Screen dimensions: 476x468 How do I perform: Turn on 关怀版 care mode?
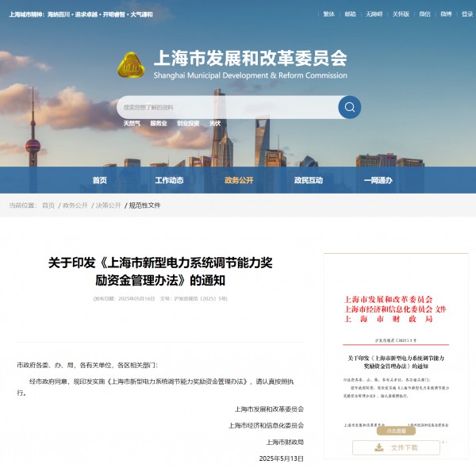pyautogui.click(x=401, y=14)
